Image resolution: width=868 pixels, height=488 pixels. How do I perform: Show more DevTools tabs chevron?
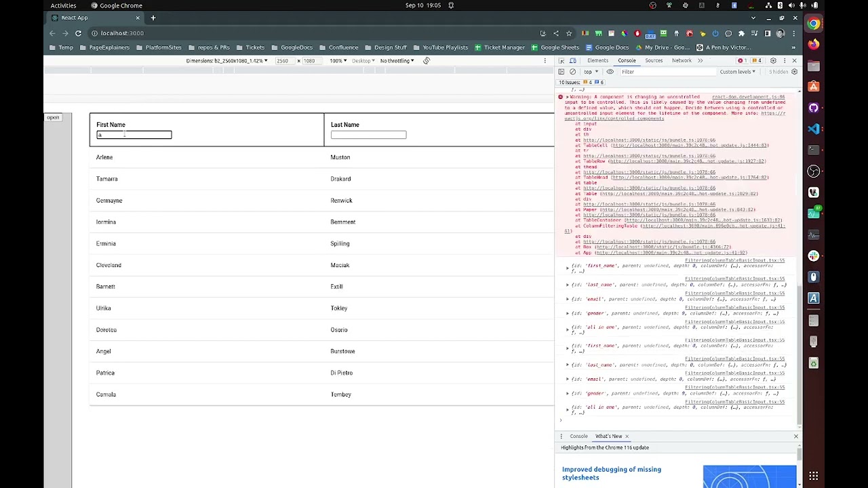coord(700,60)
